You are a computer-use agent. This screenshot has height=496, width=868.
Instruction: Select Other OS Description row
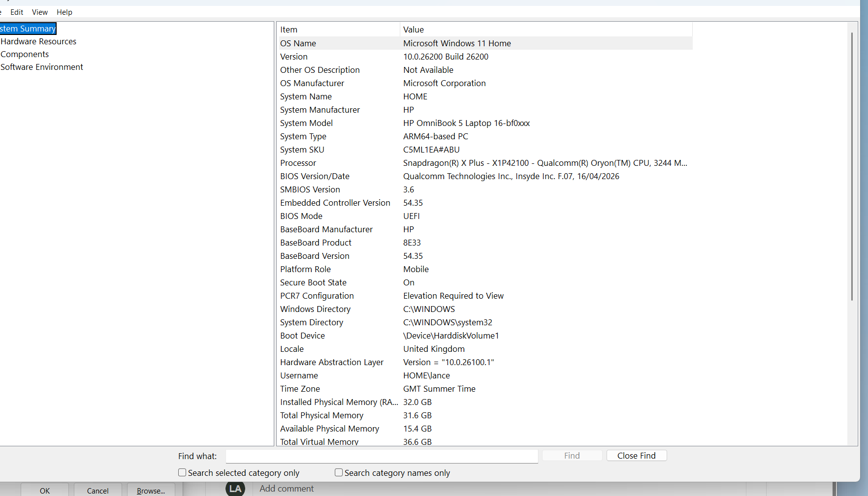(485, 70)
